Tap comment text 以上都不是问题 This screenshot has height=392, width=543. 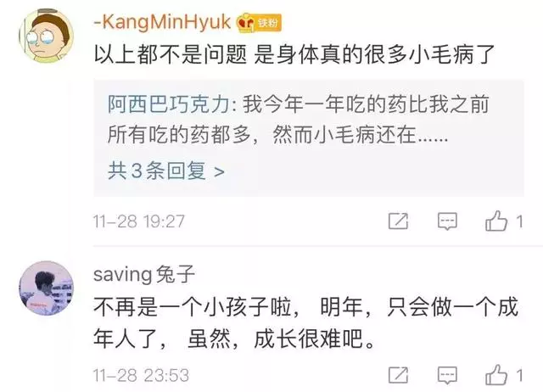(171, 54)
